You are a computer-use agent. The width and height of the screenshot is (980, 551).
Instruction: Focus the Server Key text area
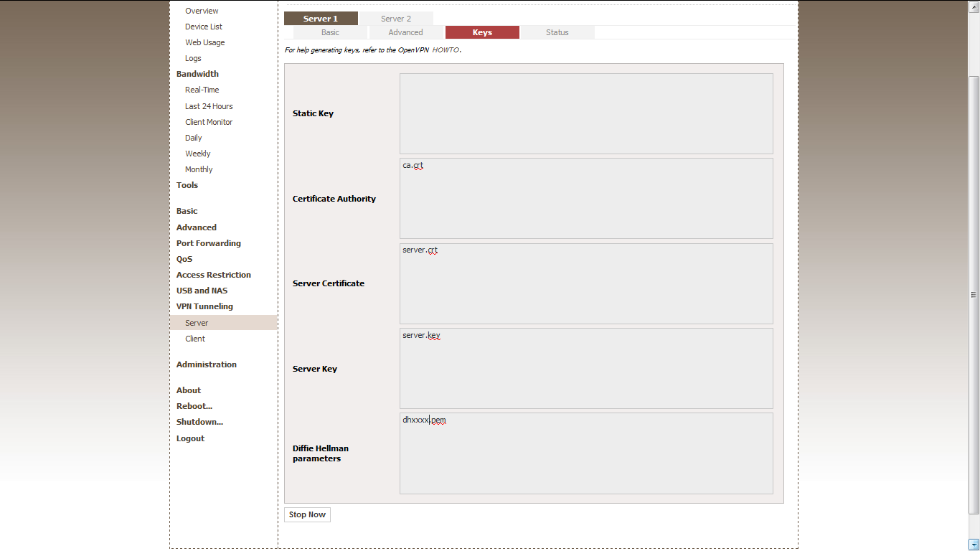585,370
